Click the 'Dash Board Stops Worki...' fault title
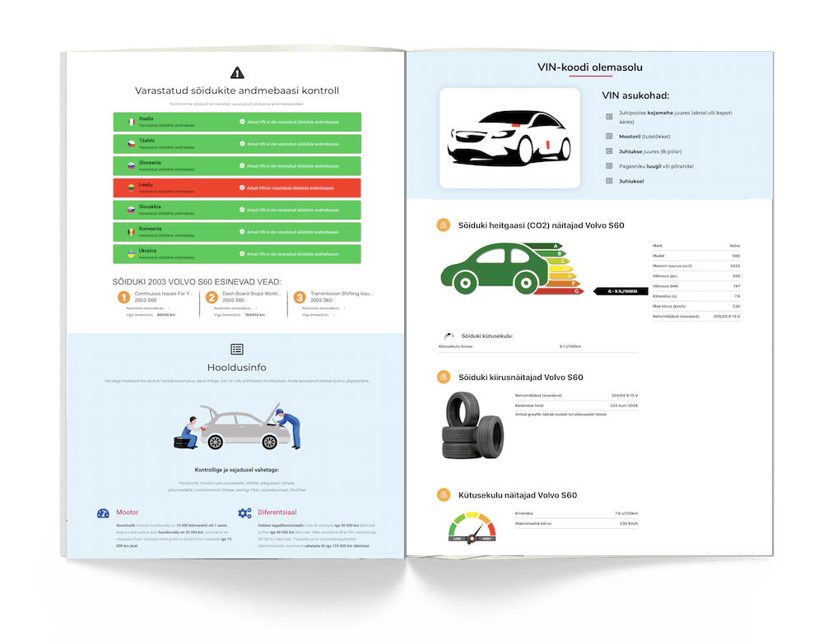Image resolution: width=823 pixels, height=644 pixels. tap(252, 294)
